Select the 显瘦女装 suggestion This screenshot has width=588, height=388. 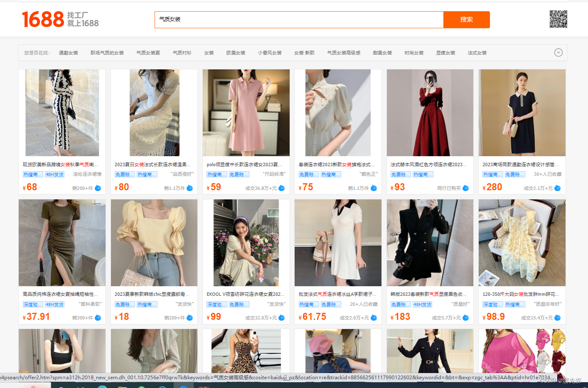point(445,53)
